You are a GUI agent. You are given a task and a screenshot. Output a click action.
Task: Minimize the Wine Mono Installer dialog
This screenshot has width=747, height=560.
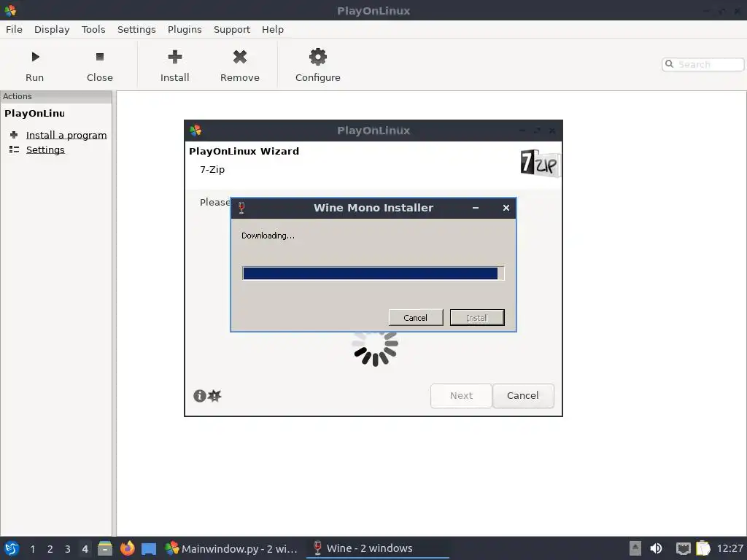tap(476, 208)
